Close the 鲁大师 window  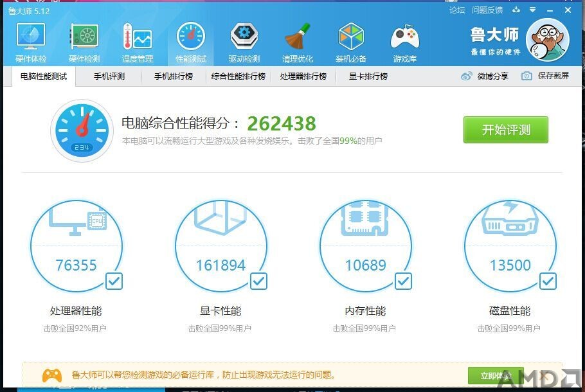pyautogui.click(x=568, y=10)
